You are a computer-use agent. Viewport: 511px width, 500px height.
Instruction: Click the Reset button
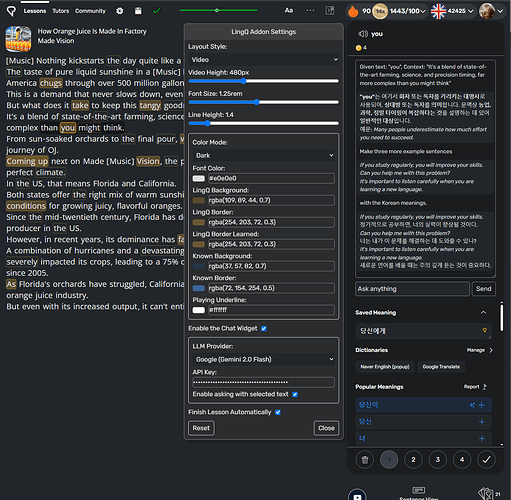(x=201, y=428)
